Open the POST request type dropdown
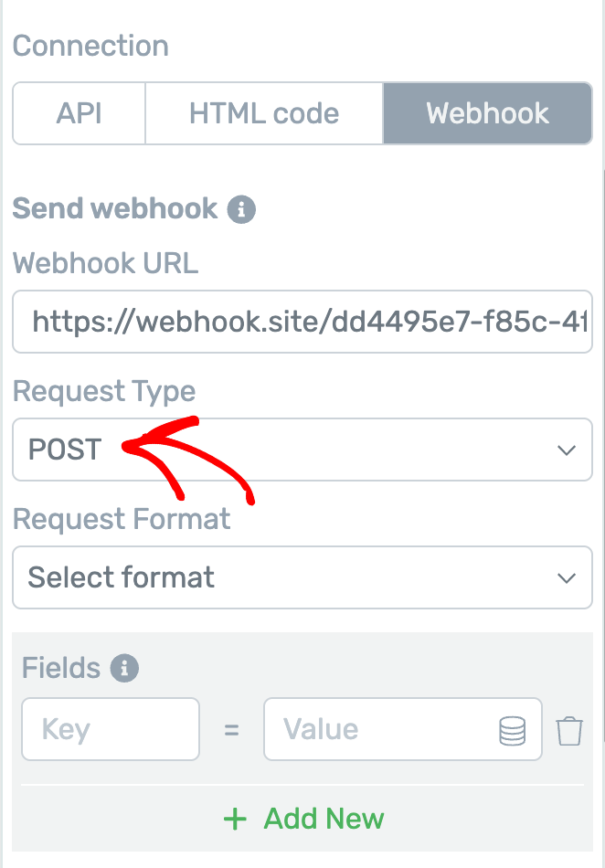Viewport: 605px width, 868px height. (x=302, y=450)
